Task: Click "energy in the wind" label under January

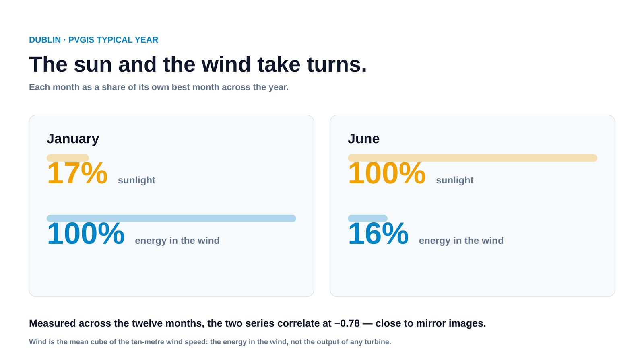Action: (177, 241)
